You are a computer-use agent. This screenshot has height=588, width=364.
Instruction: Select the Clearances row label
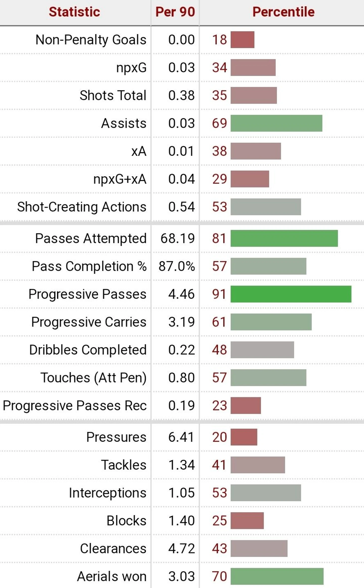113,549
